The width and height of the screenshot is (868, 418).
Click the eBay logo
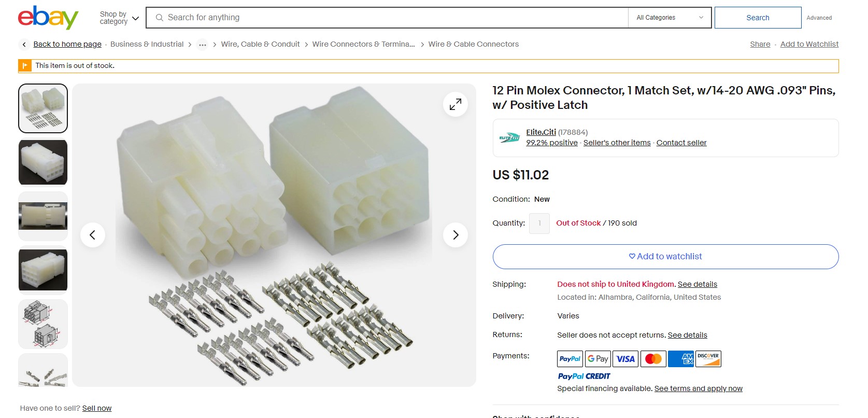pos(48,18)
